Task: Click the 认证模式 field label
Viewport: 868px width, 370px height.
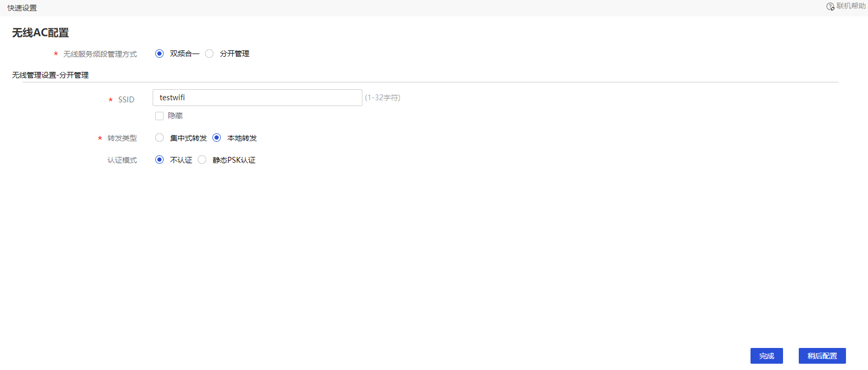Action: [122, 160]
